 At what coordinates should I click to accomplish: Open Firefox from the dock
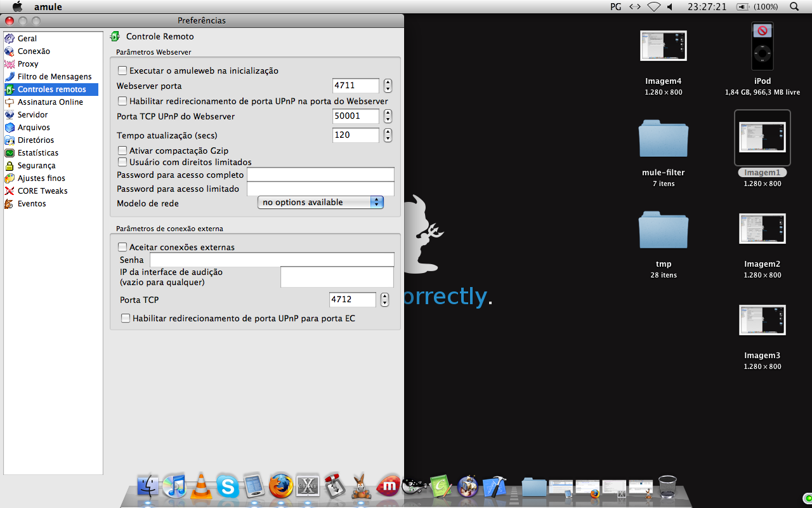(x=281, y=487)
